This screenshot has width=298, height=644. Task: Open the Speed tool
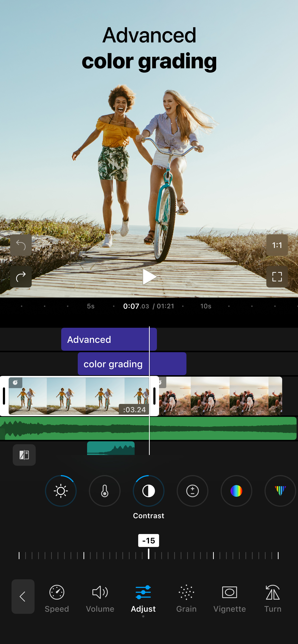[x=57, y=598]
